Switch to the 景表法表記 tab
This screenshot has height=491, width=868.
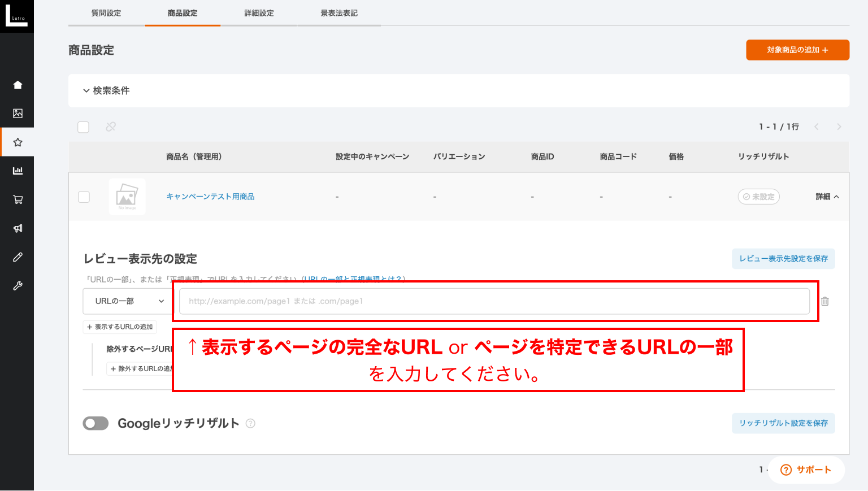coord(339,13)
